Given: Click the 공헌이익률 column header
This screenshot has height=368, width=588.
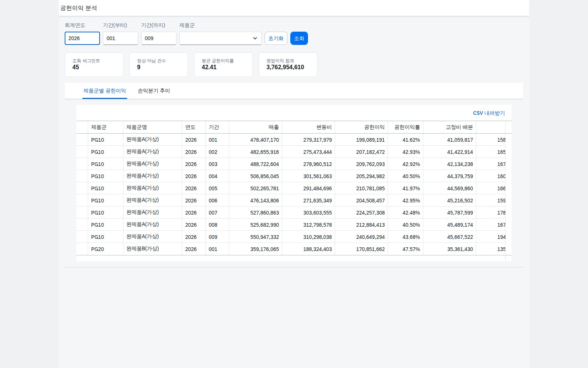Looking at the screenshot, I should [406, 127].
